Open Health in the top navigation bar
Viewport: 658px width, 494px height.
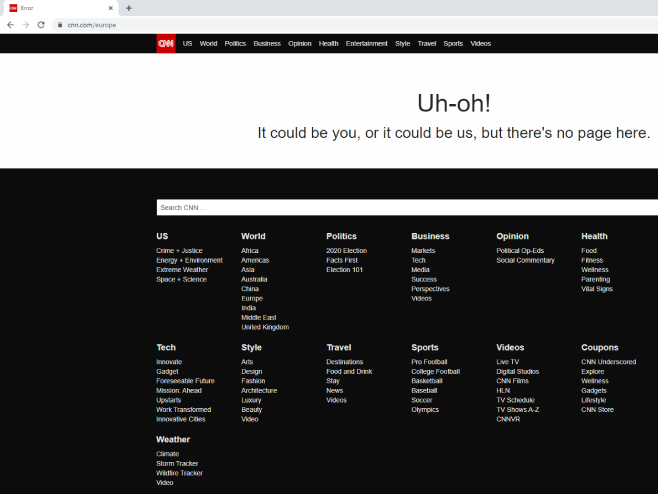click(x=329, y=44)
